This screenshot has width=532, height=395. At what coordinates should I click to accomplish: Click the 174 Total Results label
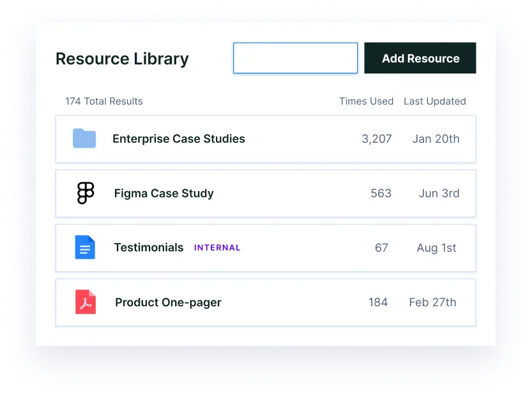click(x=104, y=101)
